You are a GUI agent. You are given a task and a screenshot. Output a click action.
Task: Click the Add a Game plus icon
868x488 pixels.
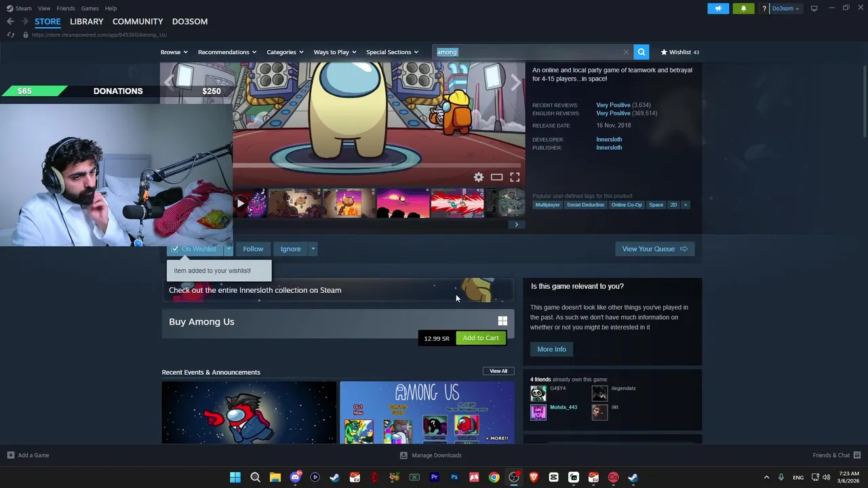tap(10, 455)
